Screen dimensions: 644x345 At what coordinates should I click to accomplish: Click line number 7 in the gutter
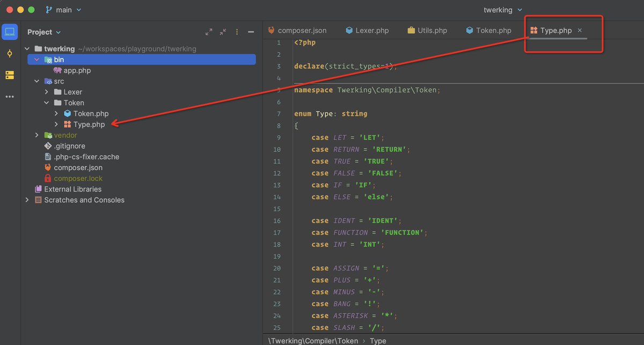pyautogui.click(x=279, y=114)
